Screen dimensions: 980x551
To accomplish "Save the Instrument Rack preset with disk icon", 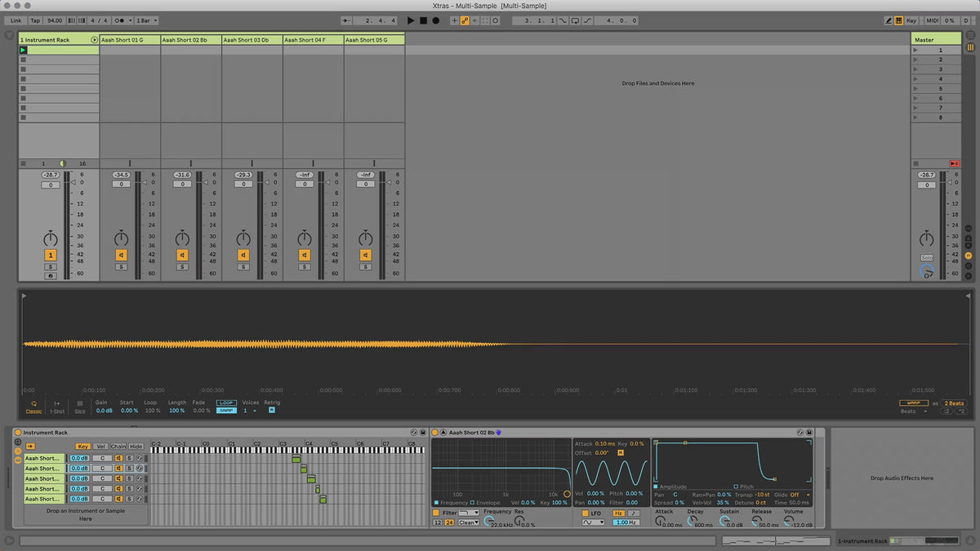I will pyautogui.click(x=423, y=433).
